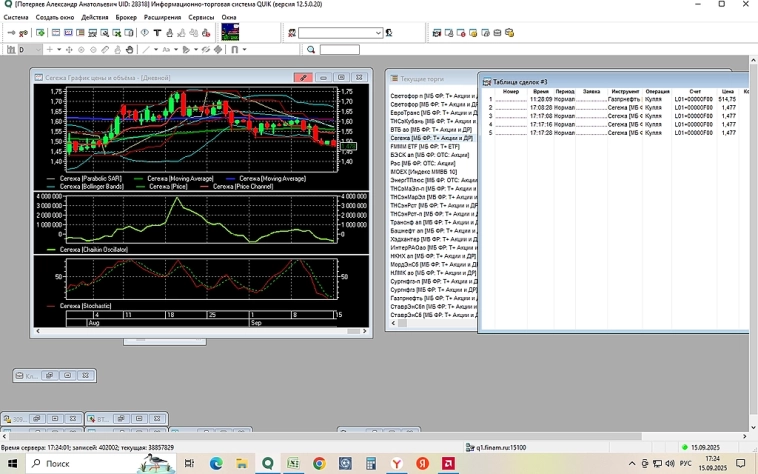Open the Сервисы menu
Image resolution: width=758 pixels, height=474 pixels.
[x=200, y=17]
